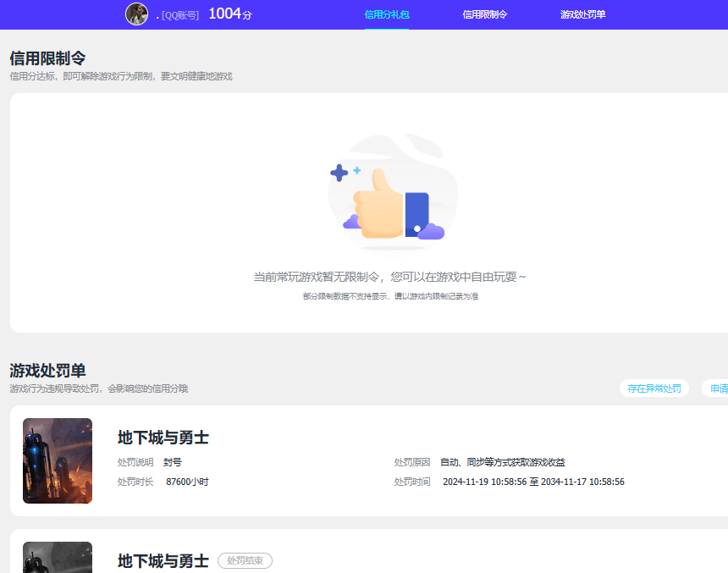Screen dimensions: 728x573
Task: Click 信用分达标 subtitle text
Action: [121, 76]
